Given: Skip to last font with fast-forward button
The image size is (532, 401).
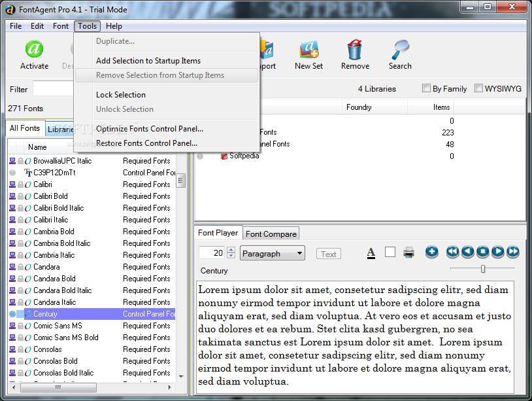Looking at the screenshot, I should pos(513,252).
